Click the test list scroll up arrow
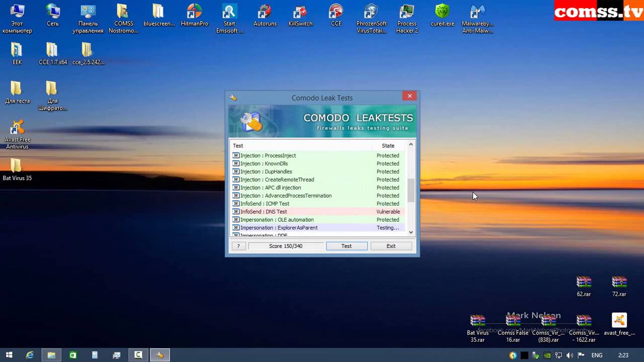Screen dimensions: 644x362 (x=411, y=145)
